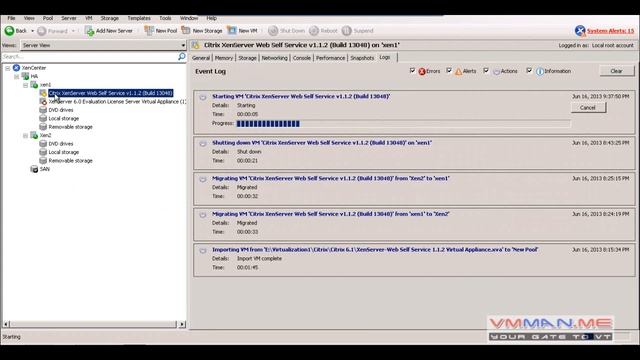Open the Window menu

tap(189, 18)
